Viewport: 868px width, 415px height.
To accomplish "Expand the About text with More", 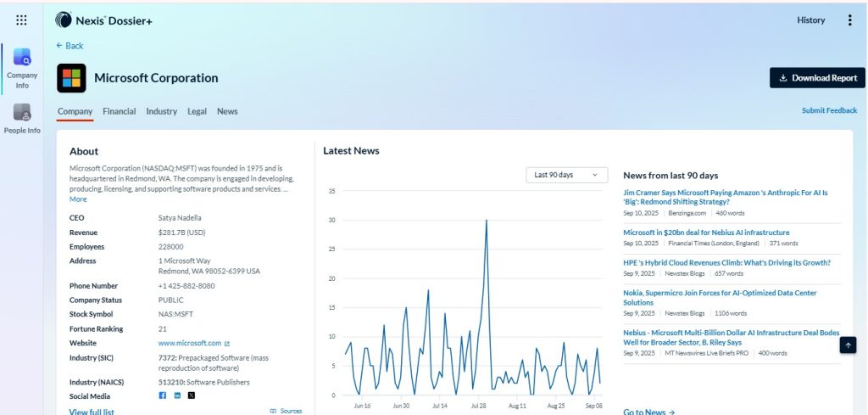I will click(78, 199).
